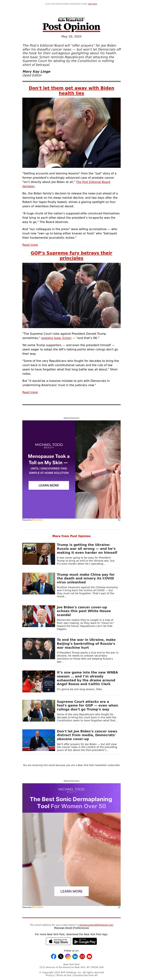Click Manage Email Preferences link
Screen dimensions: 143x980
coord(71,928)
